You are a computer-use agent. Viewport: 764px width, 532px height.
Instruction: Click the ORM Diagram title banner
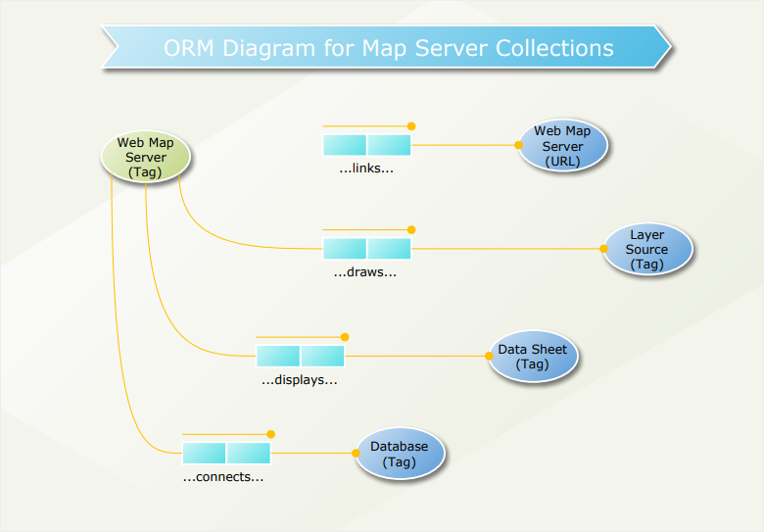[386, 47]
